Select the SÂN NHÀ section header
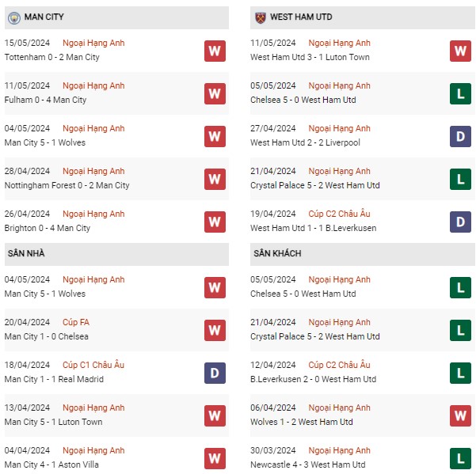This screenshot has width=476, height=474. pos(116,253)
